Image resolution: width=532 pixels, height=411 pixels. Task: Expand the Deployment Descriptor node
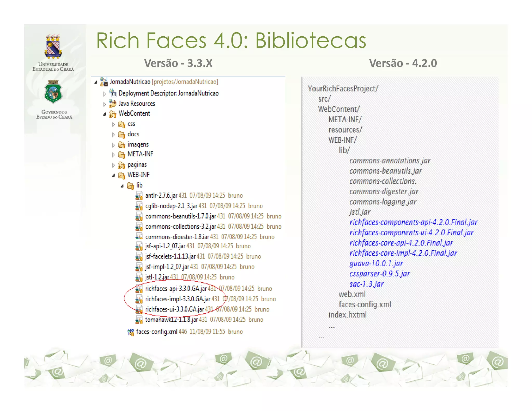104,94
